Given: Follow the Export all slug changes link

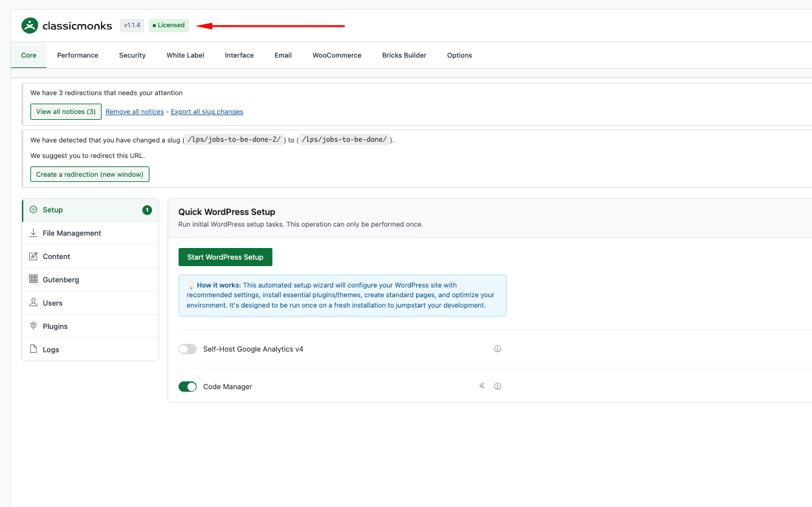Looking at the screenshot, I should pos(207,112).
